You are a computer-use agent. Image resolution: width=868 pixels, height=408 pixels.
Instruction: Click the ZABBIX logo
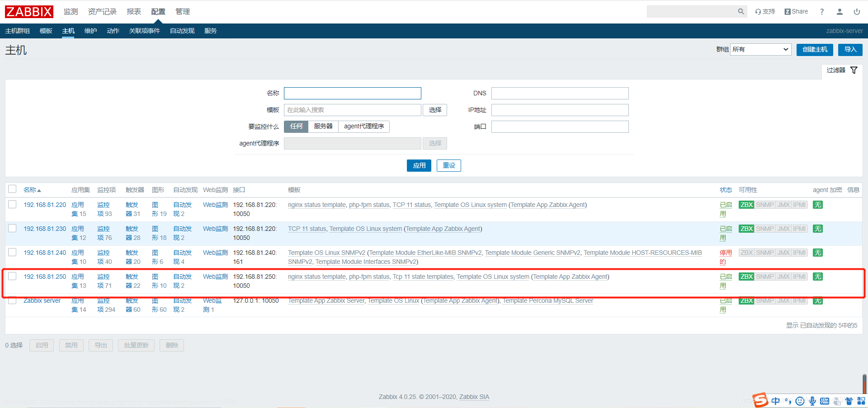(29, 12)
